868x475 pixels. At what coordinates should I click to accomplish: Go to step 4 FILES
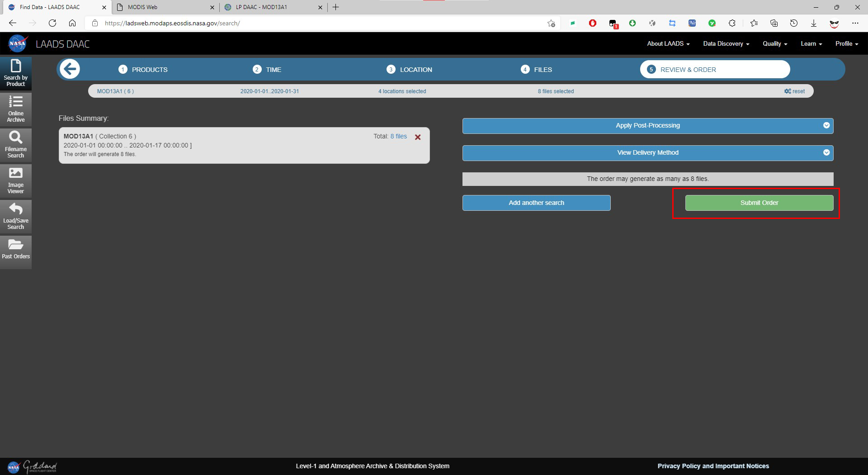[536, 70]
